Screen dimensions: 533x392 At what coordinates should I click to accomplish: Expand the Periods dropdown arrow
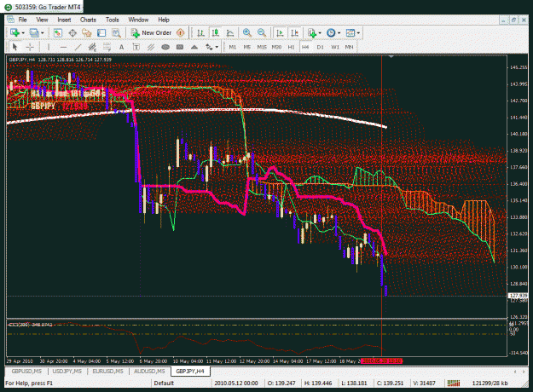[x=339, y=33]
